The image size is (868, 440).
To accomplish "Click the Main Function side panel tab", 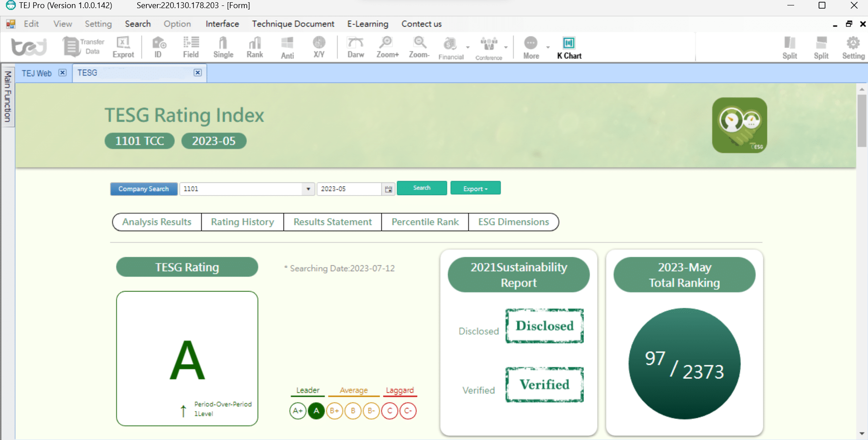I will click(x=8, y=97).
